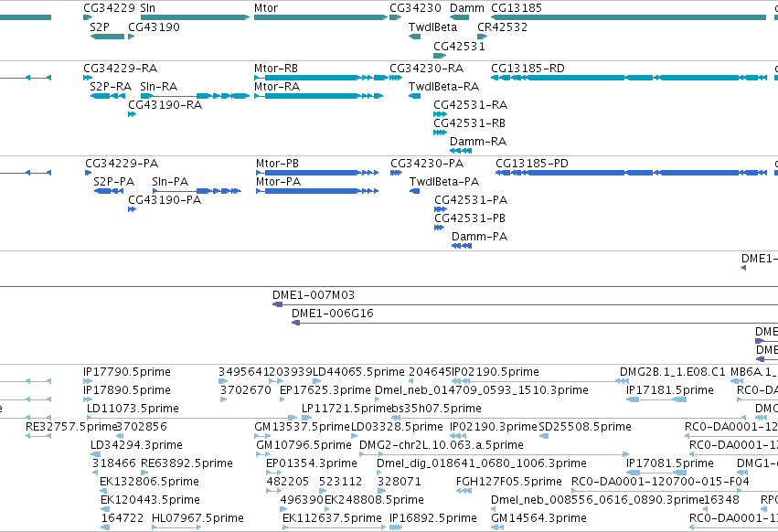Select the Sln-RA transcript glyph
The width and height of the screenshot is (778, 532).
tap(195, 96)
